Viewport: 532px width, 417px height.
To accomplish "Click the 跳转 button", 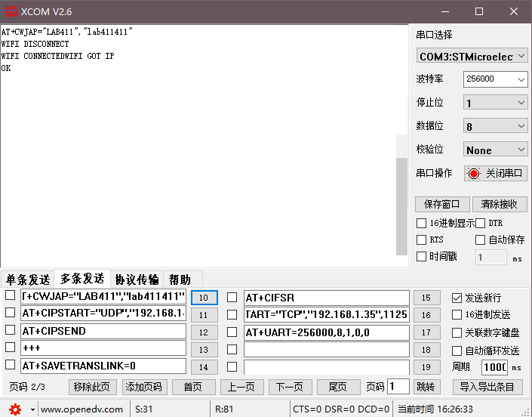I will pyautogui.click(x=426, y=387).
